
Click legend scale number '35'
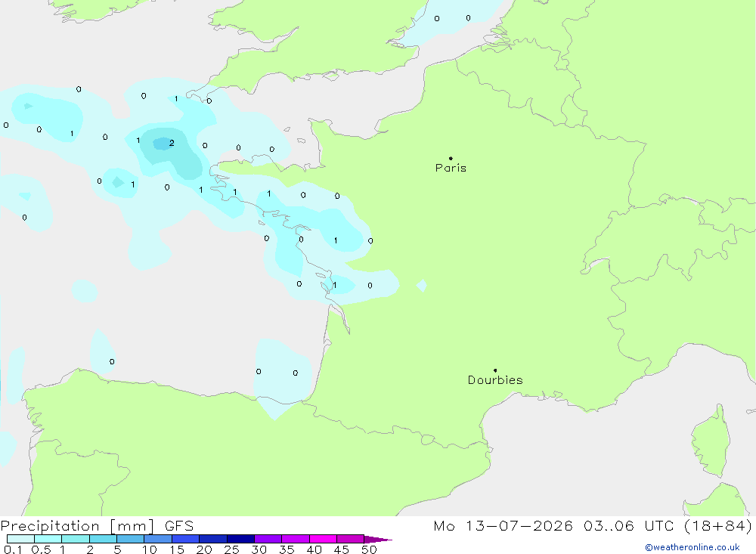point(287,549)
